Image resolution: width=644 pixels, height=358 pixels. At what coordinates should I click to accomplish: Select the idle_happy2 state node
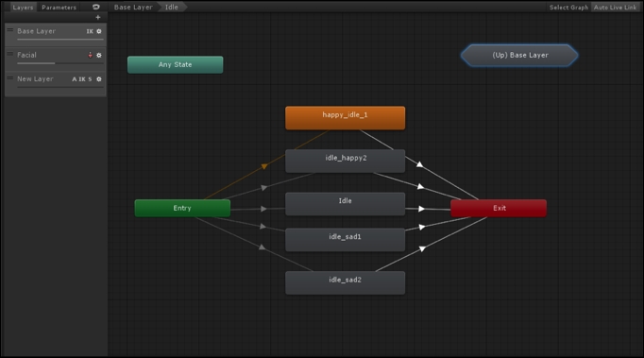(x=345, y=161)
